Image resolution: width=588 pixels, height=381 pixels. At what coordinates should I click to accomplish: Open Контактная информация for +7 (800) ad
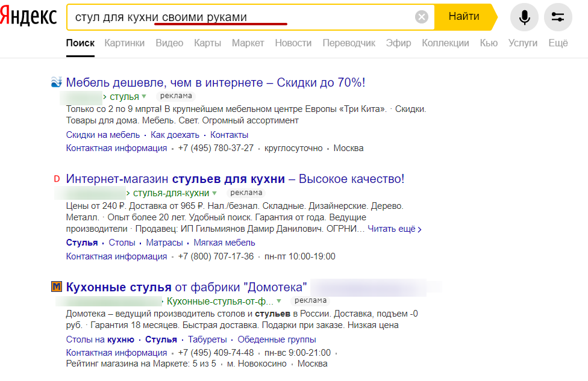(x=116, y=256)
